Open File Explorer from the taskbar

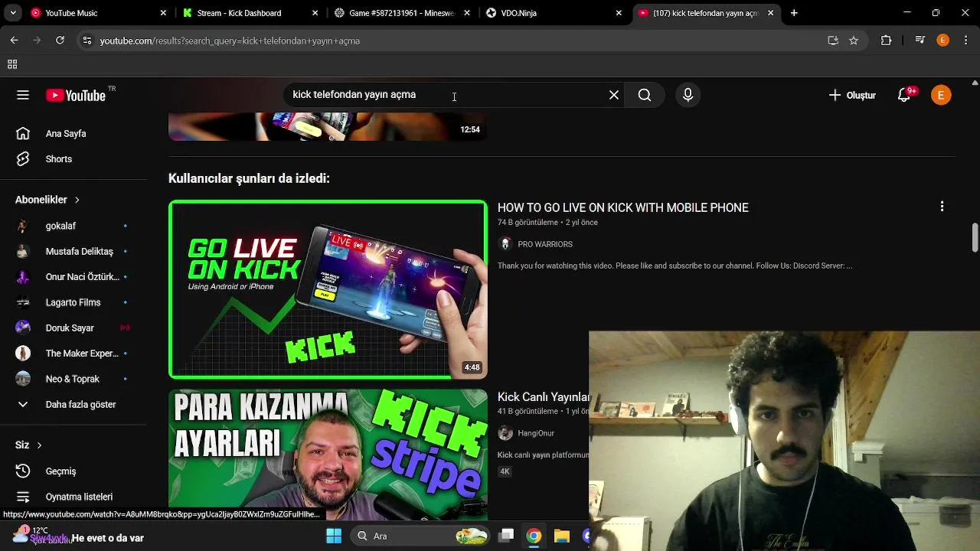click(x=561, y=536)
